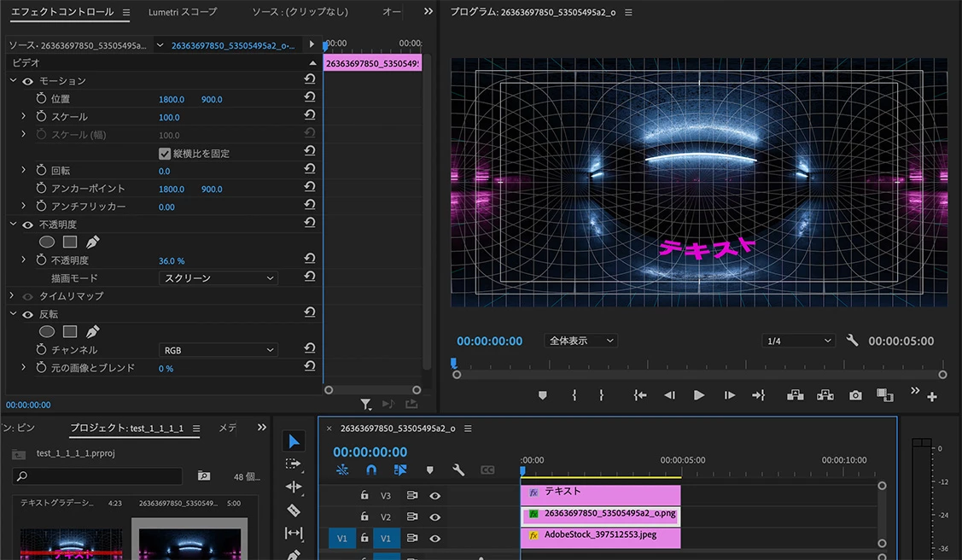This screenshot has width=962, height=560.
Task: Select the プロジェクト: test_1_1_1_1 tab
Action: tap(126, 429)
